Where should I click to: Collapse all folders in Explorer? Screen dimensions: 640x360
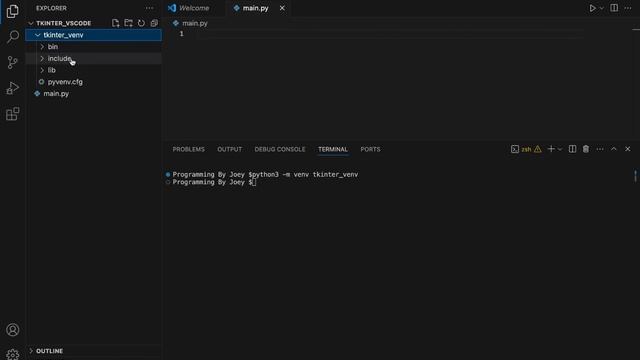(x=154, y=23)
